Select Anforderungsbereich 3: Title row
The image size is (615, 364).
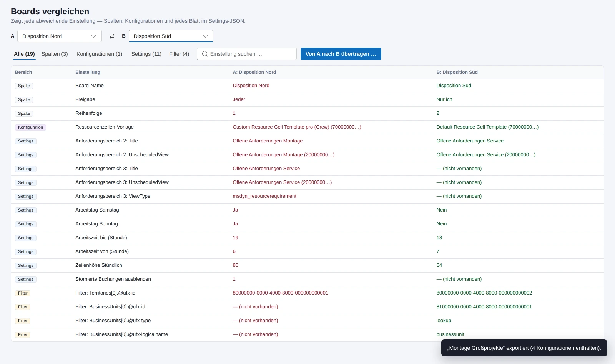307,169
